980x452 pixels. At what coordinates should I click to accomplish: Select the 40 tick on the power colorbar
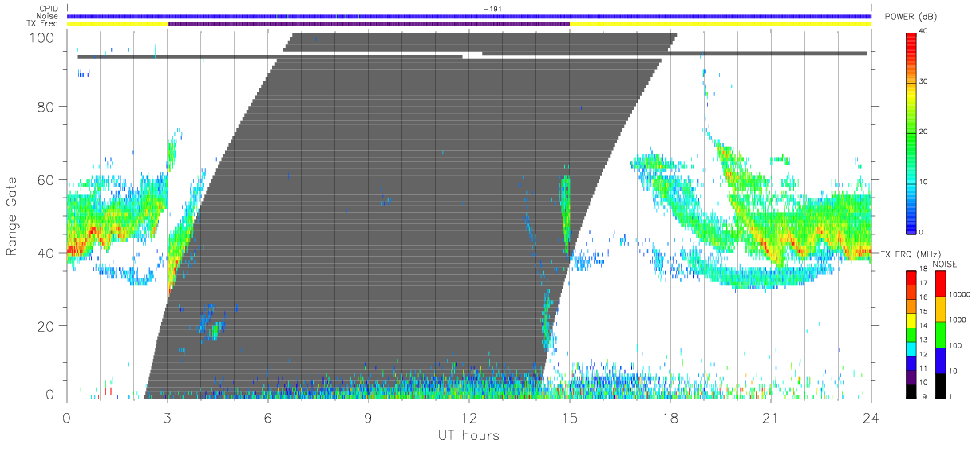click(x=924, y=31)
